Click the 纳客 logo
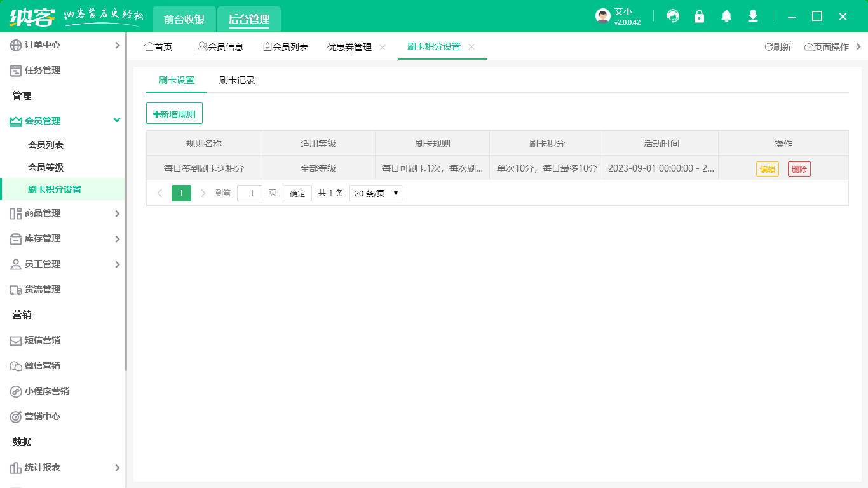 coord(32,17)
